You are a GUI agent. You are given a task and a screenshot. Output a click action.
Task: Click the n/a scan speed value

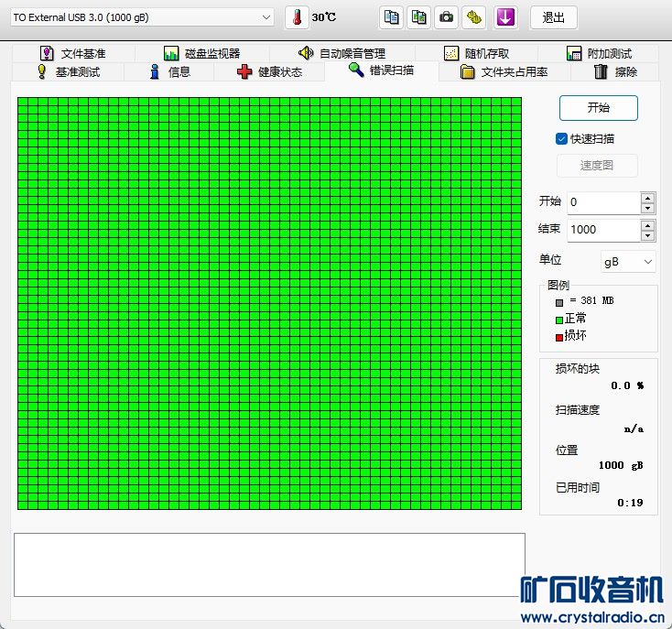click(x=634, y=428)
